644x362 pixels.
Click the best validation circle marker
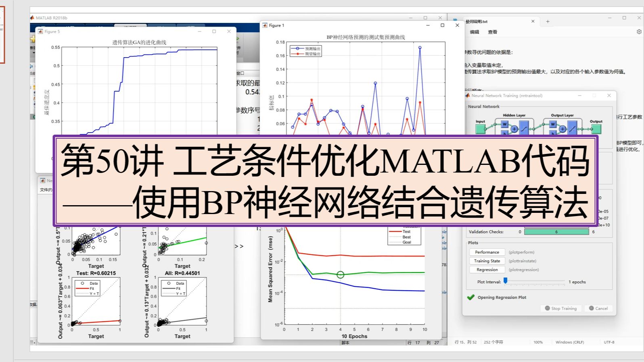click(340, 275)
